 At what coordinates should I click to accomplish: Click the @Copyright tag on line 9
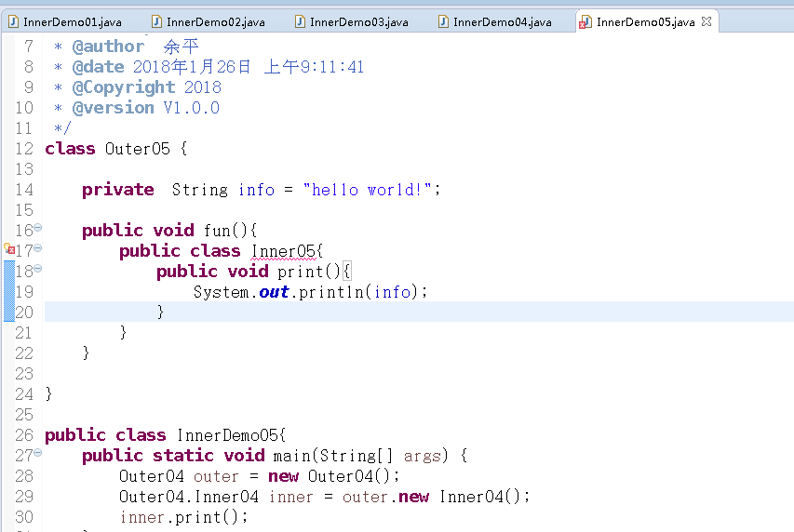pyautogui.click(x=124, y=87)
